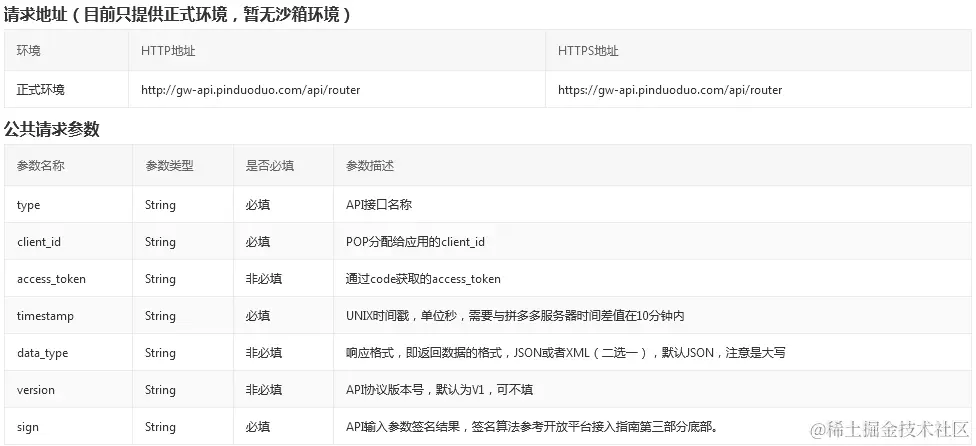This screenshot has height=446, width=976.
Task: Select the 参数名称 column header
Action: 40,166
